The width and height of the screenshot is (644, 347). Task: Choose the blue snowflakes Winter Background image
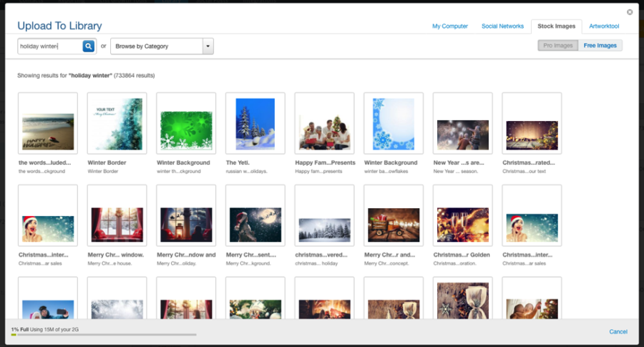(394, 123)
